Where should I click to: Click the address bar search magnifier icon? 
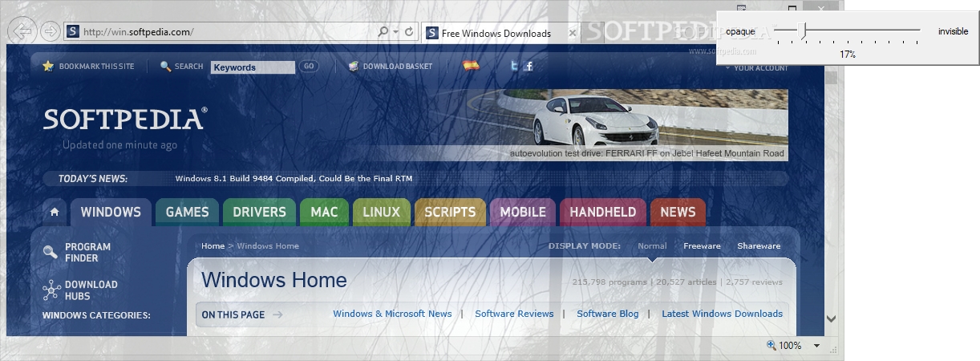point(383,32)
